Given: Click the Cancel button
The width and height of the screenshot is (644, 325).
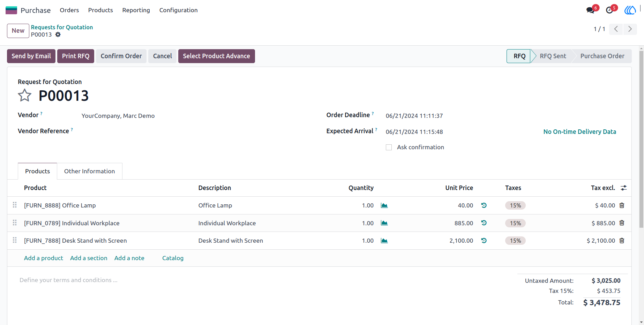Looking at the screenshot, I should [x=163, y=56].
